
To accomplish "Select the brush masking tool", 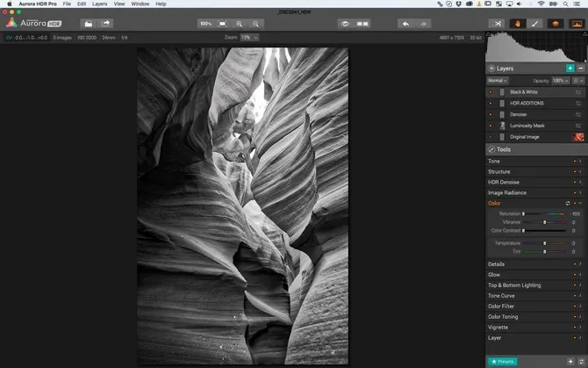I will click(x=535, y=24).
